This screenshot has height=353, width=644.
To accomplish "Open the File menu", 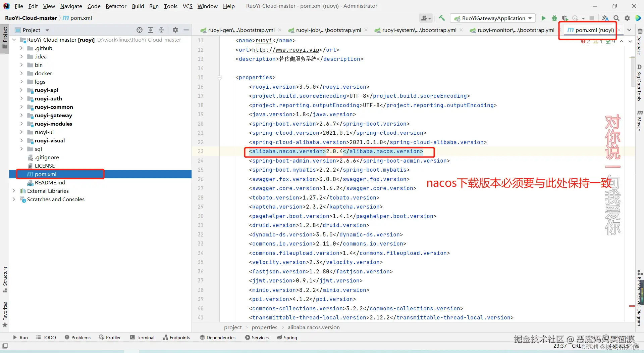I will point(19,6).
